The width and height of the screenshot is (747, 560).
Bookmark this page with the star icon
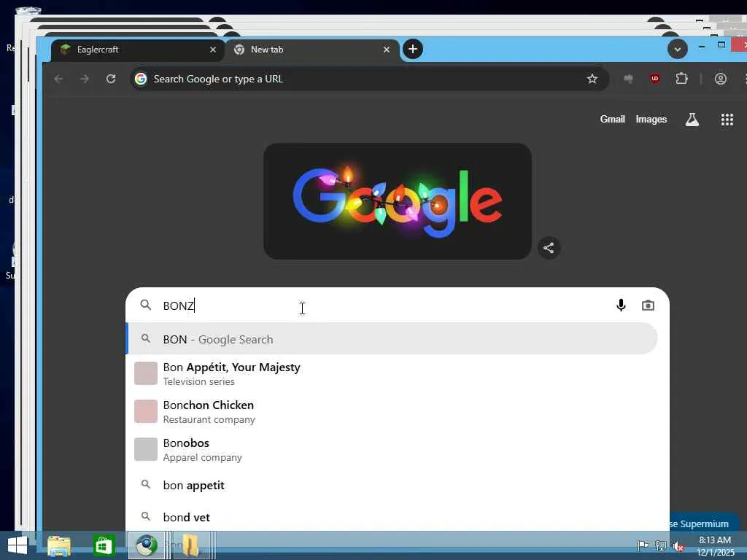coord(592,79)
